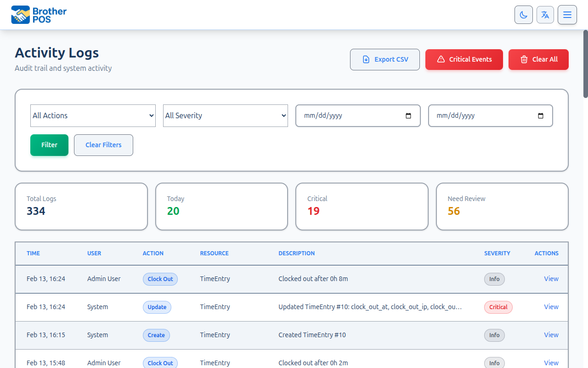Viewport: 588px width, 368px height.
Task: Open the calendar icon on the end date field
Action: 540,116
